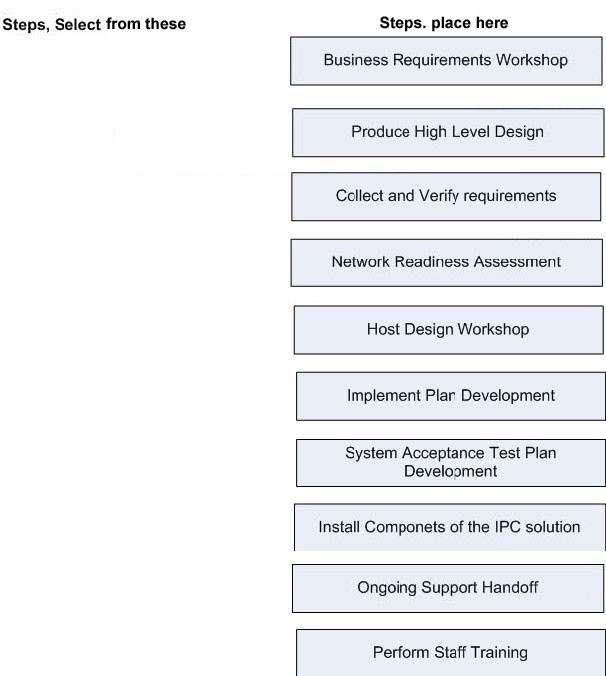Click the word Assessment in Network Readiness box

[x=517, y=262]
